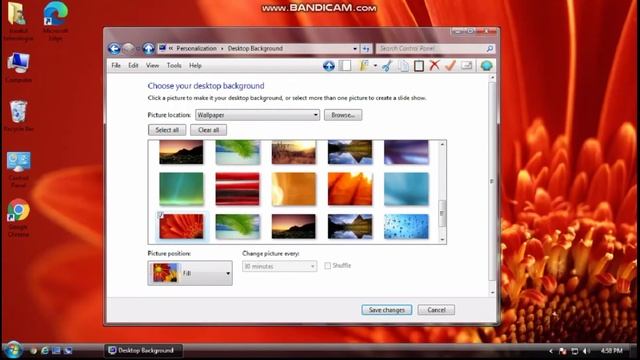Screen dimensions: 640x360
Task: Select the red striped wallpaper thumbnail
Action: click(x=238, y=189)
